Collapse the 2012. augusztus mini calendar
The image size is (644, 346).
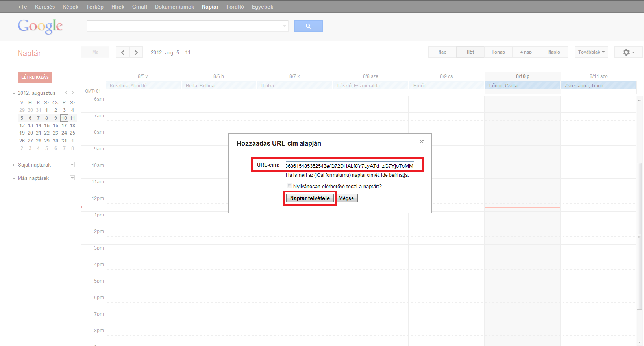point(14,94)
